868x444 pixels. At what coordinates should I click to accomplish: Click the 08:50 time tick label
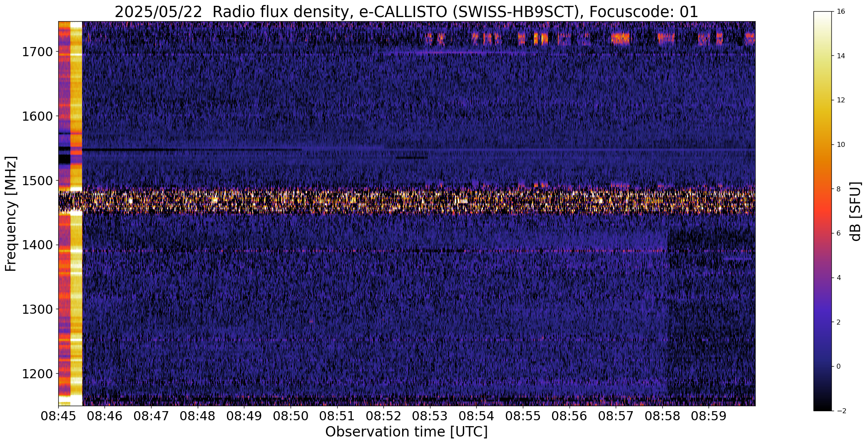[291, 416]
